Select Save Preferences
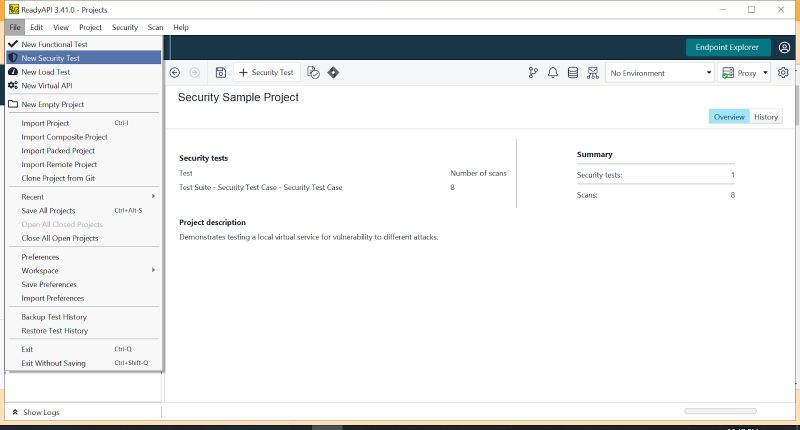This screenshot has width=800, height=430. pyautogui.click(x=83, y=284)
